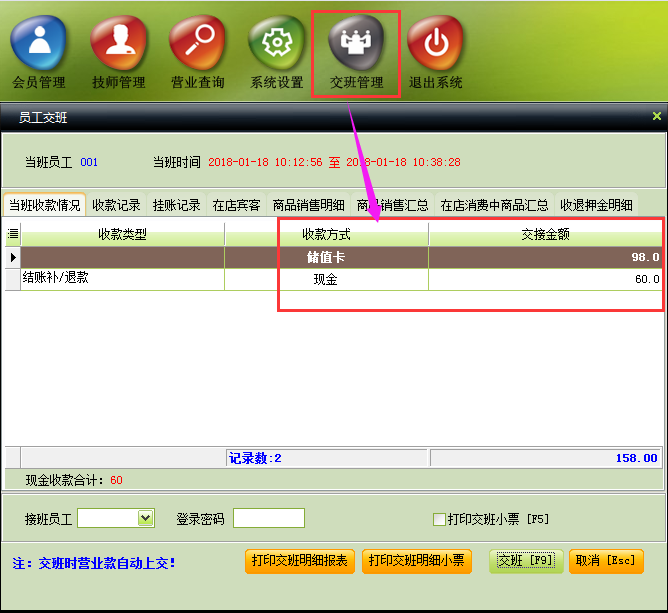
Task: Click the grid selector icon in table corner
Action: pyautogui.click(x=13, y=234)
